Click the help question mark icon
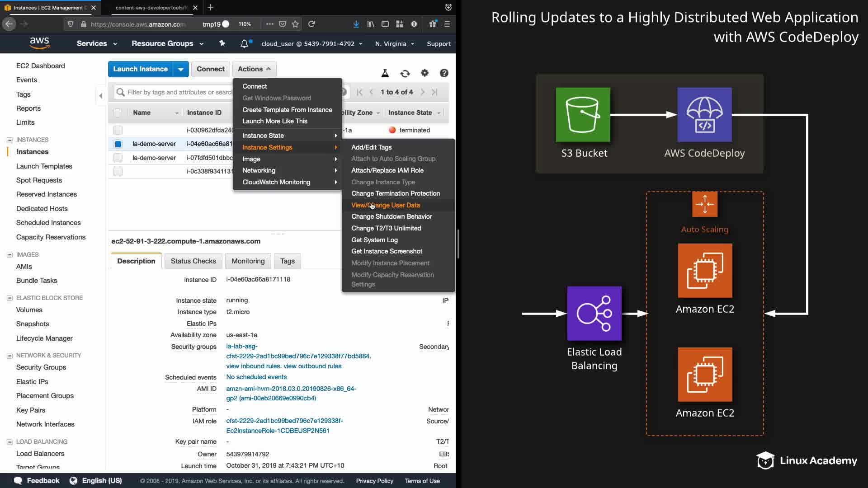The image size is (868, 488). [444, 73]
